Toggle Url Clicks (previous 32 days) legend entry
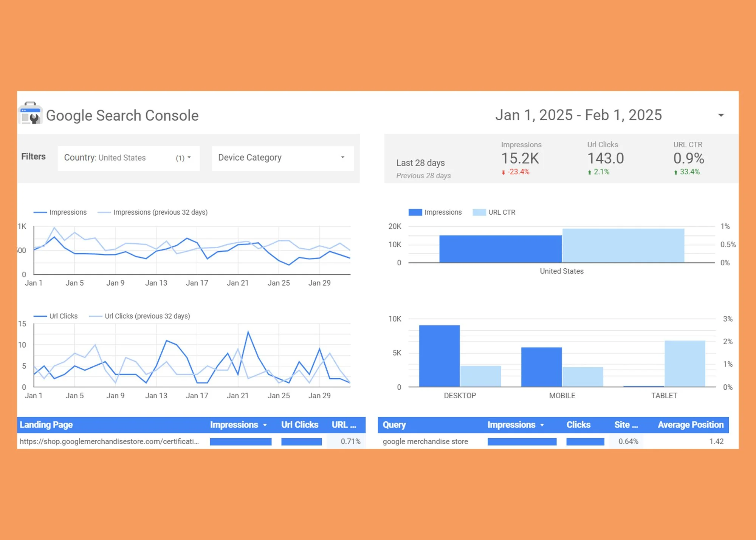The height and width of the screenshot is (540, 756). (139, 316)
